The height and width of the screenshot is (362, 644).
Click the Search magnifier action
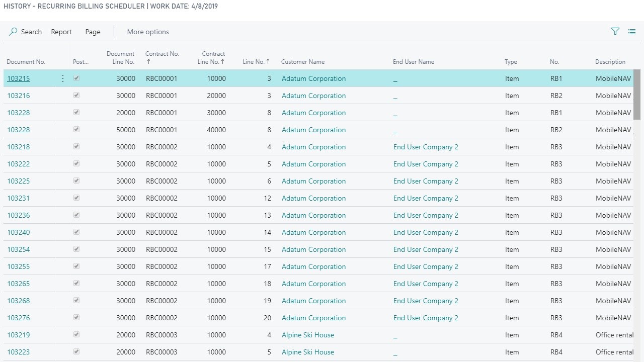[26, 32]
